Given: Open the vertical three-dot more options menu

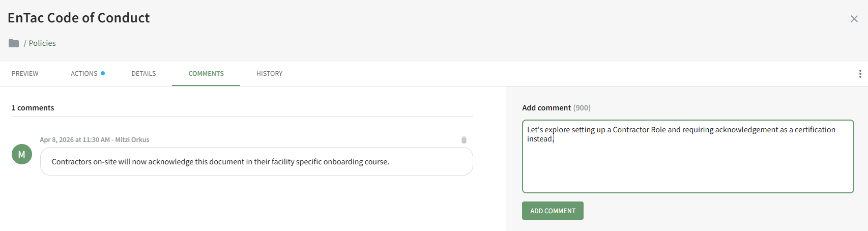Looking at the screenshot, I should [x=860, y=74].
